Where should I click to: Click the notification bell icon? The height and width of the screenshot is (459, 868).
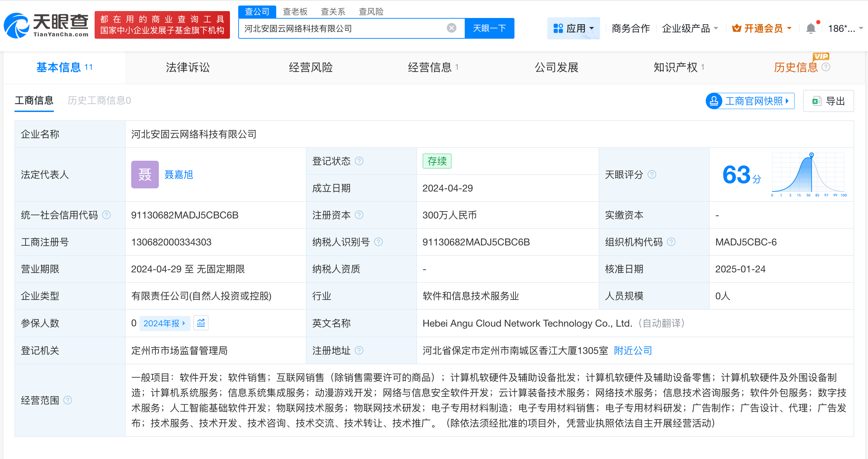[811, 28]
